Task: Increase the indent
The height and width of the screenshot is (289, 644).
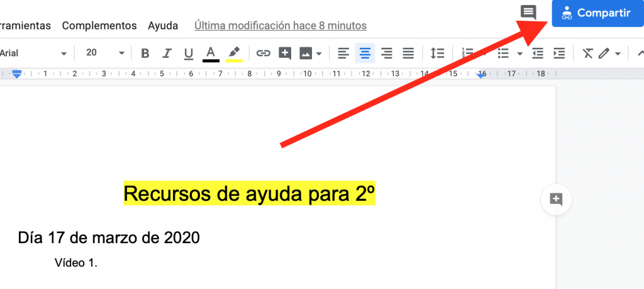Action: (x=559, y=53)
